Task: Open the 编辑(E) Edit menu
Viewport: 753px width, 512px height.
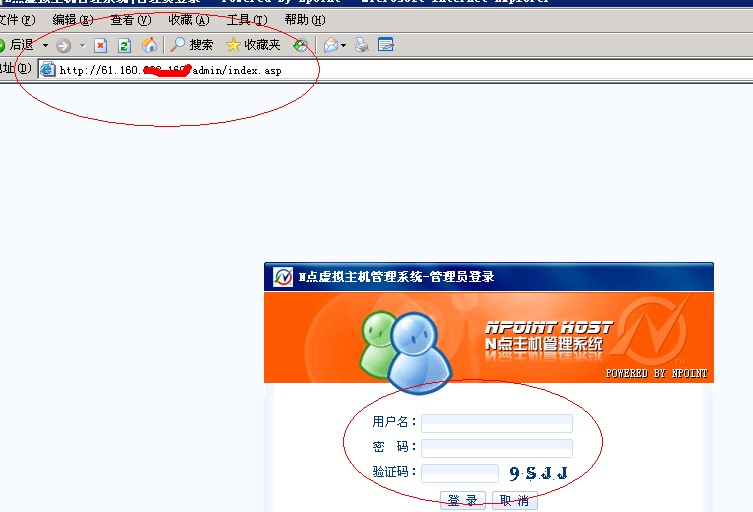Action: tap(73, 20)
